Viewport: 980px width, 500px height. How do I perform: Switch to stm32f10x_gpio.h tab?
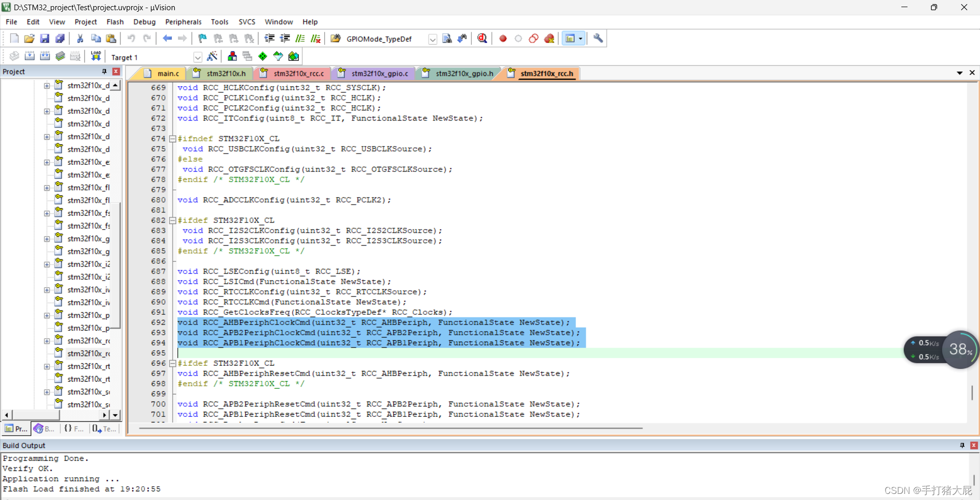click(460, 73)
